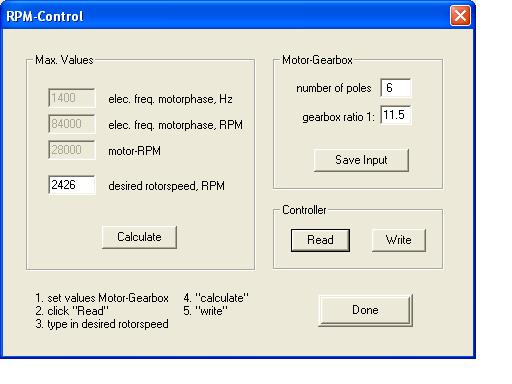Click the 'motor-RPM' label text

coord(135,151)
